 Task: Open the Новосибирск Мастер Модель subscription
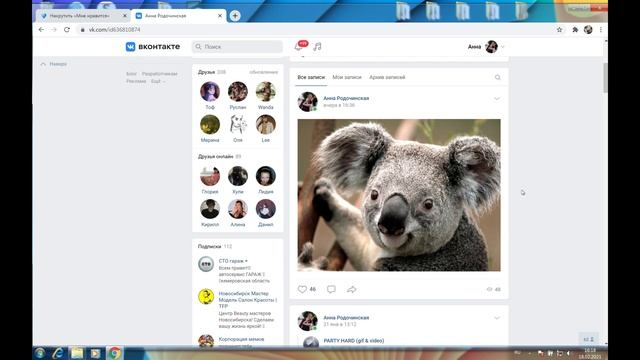[x=247, y=300]
